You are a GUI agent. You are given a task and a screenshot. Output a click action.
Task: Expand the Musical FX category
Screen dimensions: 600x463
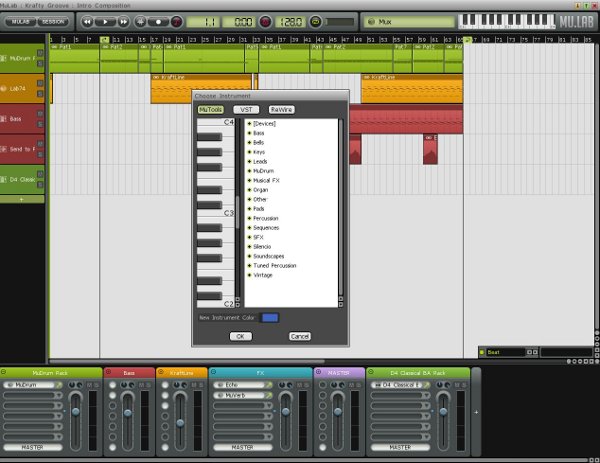click(249, 180)
